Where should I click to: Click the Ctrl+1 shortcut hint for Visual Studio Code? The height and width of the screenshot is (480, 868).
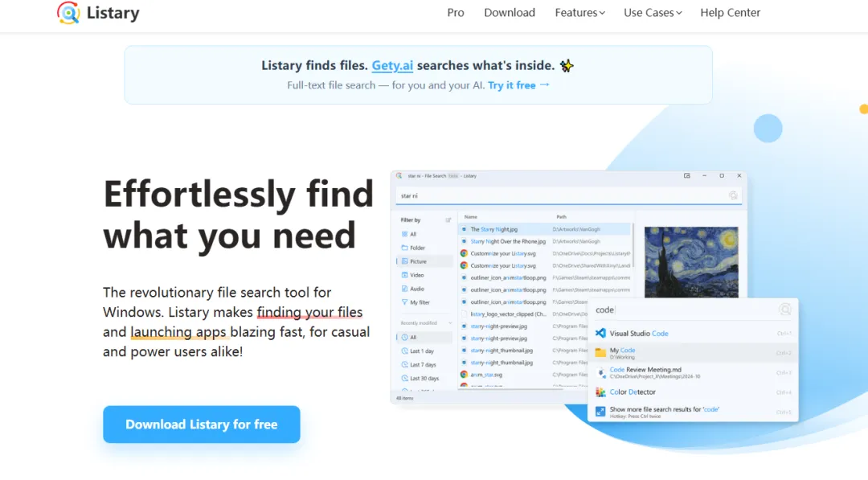pyautogui.click(x=784, y=334)
